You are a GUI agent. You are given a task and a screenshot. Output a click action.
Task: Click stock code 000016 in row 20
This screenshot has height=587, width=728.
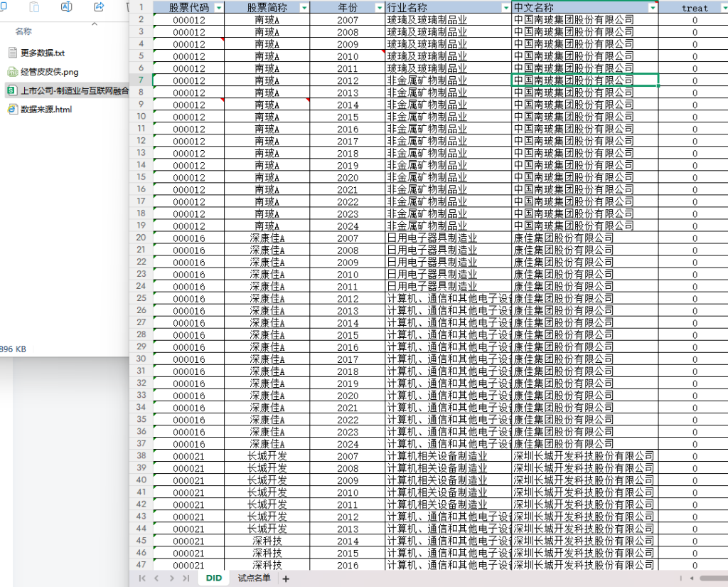tap(188, 238)
